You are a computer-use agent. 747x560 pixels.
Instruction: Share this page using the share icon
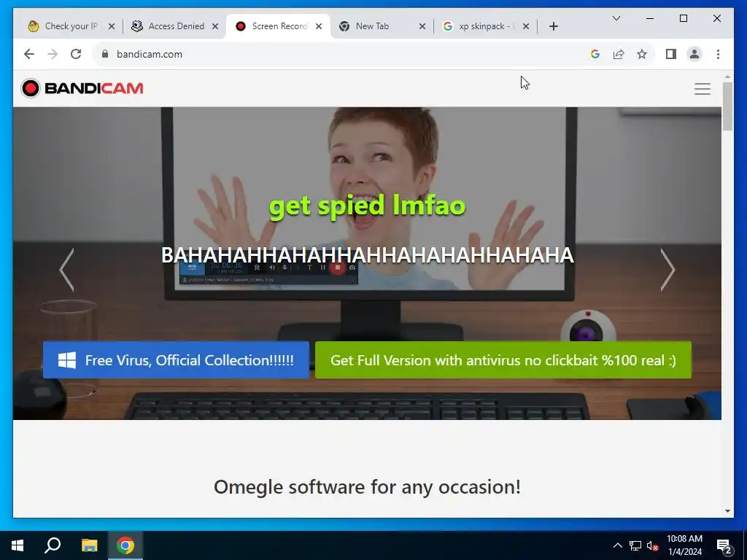click(x=619, y=54)
